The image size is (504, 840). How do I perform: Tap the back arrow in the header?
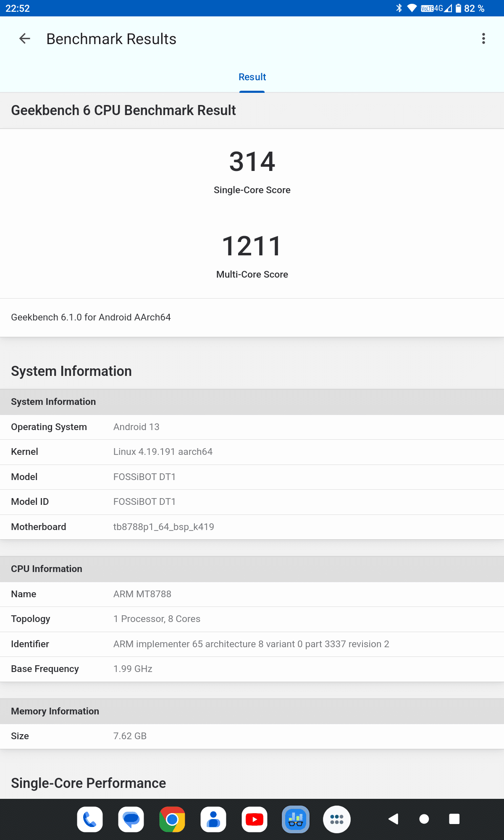click(x=25, y=39)
